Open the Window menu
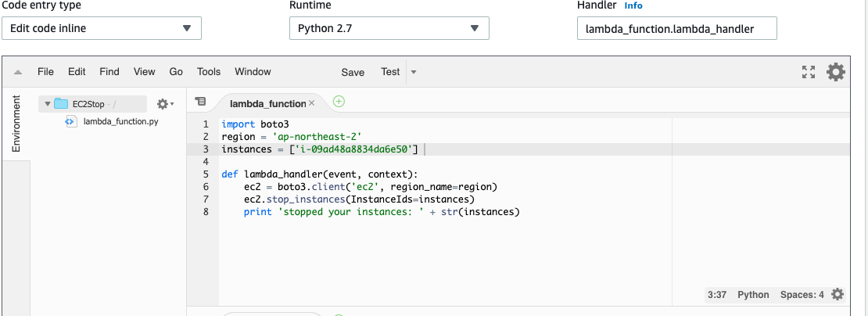Viewport: 868px width, 316px height. [x=253, y=72]
